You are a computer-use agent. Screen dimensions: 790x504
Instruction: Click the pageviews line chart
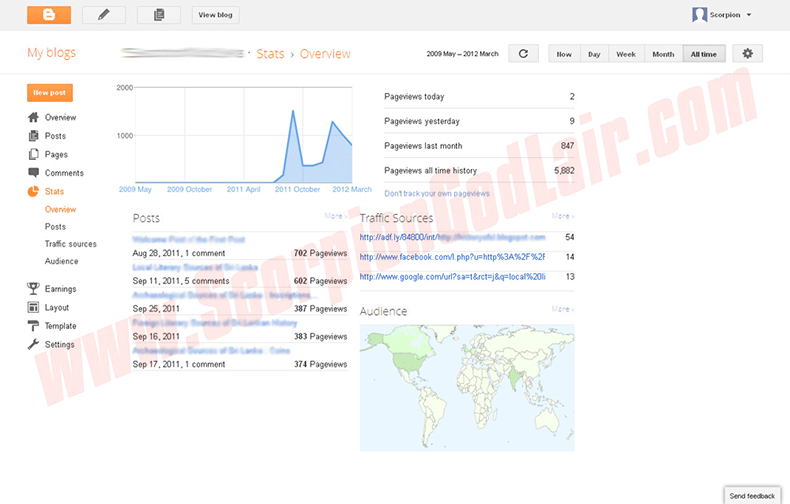pyautogui.click(x=244, y=135)
